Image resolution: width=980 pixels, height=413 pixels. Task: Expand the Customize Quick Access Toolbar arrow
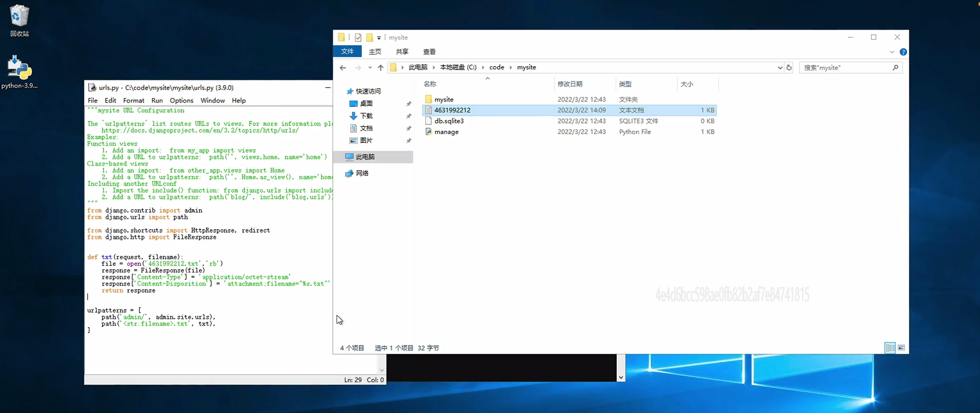click(x=379, y=38)
